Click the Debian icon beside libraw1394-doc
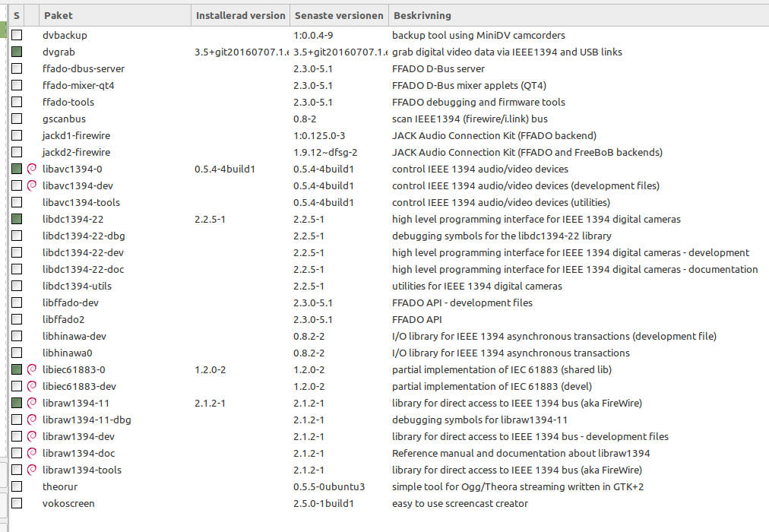Screen dimensions: 769x532 point(32,453)
